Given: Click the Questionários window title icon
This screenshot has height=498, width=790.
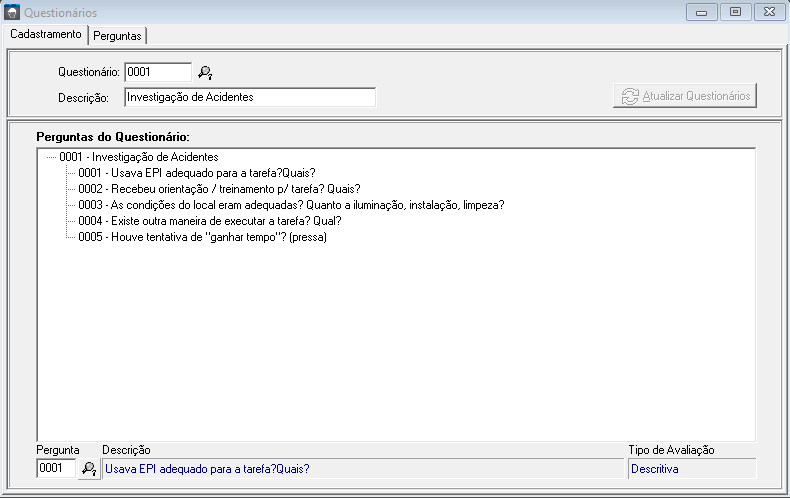Looking at the screenshot, I should coord(11,12).
